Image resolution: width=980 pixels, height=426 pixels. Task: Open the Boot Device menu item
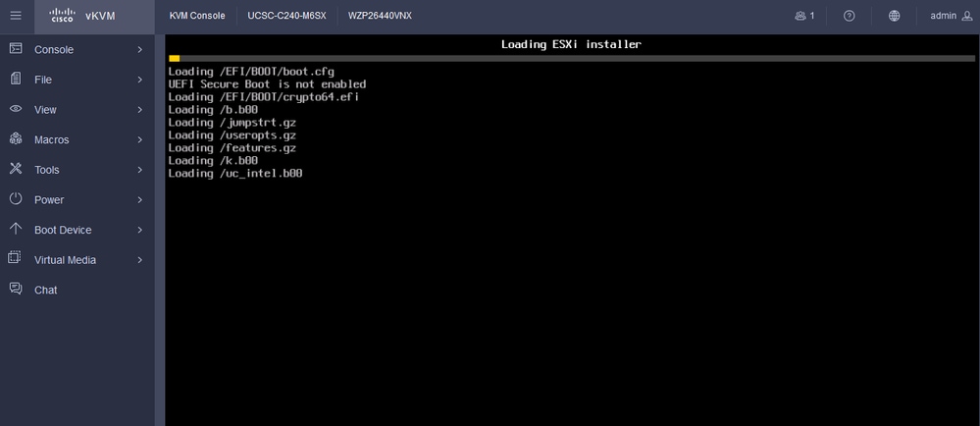(x=77, y=230)
